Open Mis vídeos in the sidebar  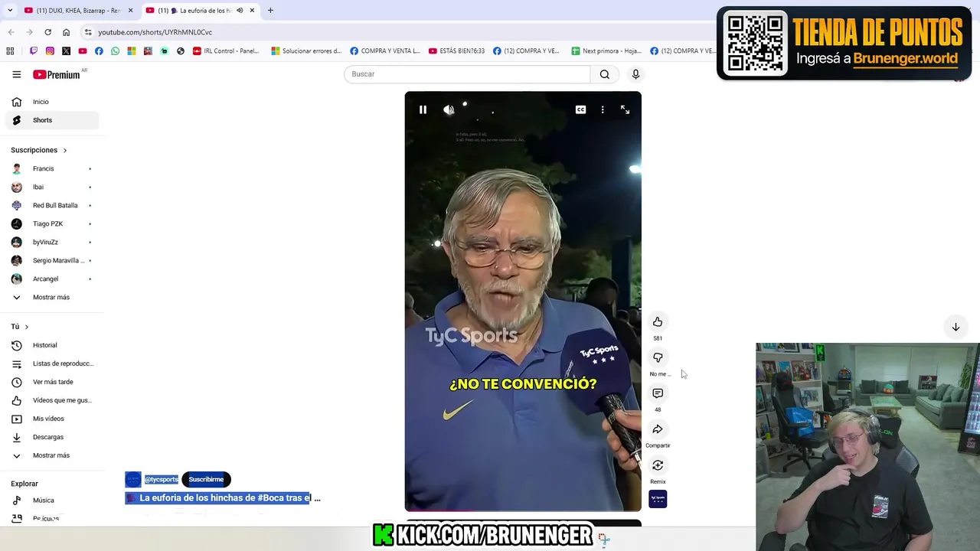[52, 419]
